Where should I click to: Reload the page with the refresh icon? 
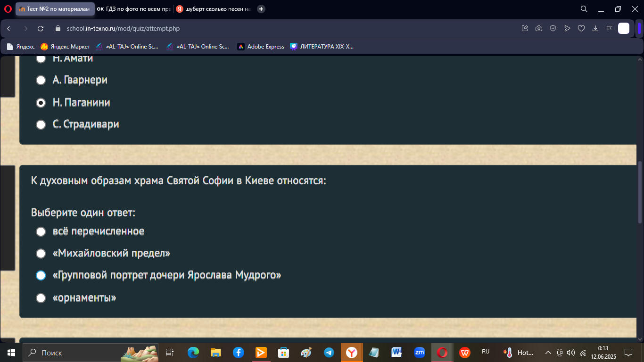(x=41, y=29)
